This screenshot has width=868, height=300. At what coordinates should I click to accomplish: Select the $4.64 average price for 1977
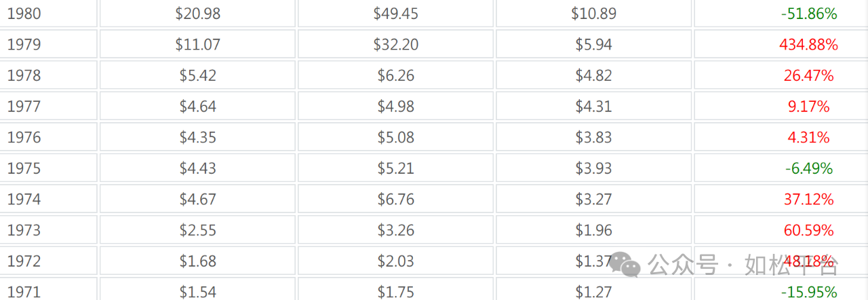coord(198,107)
